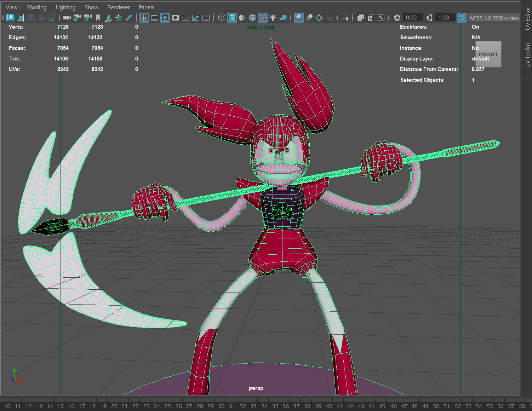Click the 'UVs:' heads-up label
Image resolution: width=532 pixels, height=411 pixels.
[15, 69]
